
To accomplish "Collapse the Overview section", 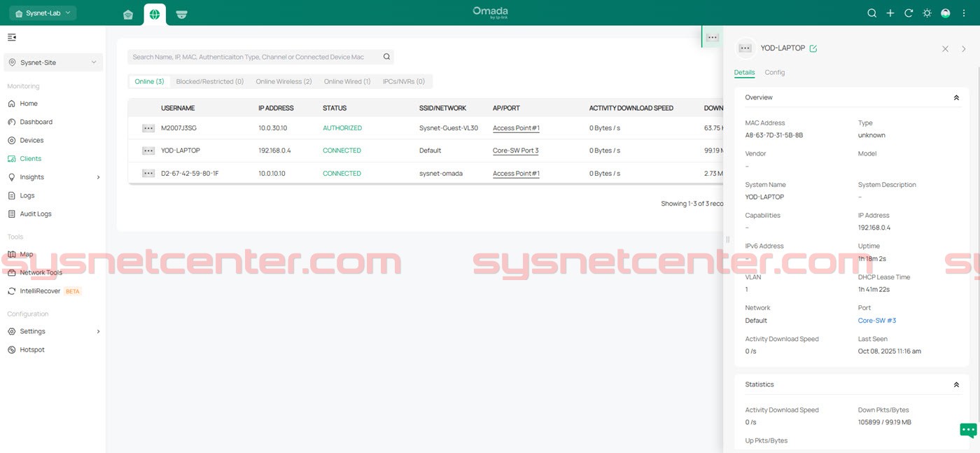I will coord(956,98).
